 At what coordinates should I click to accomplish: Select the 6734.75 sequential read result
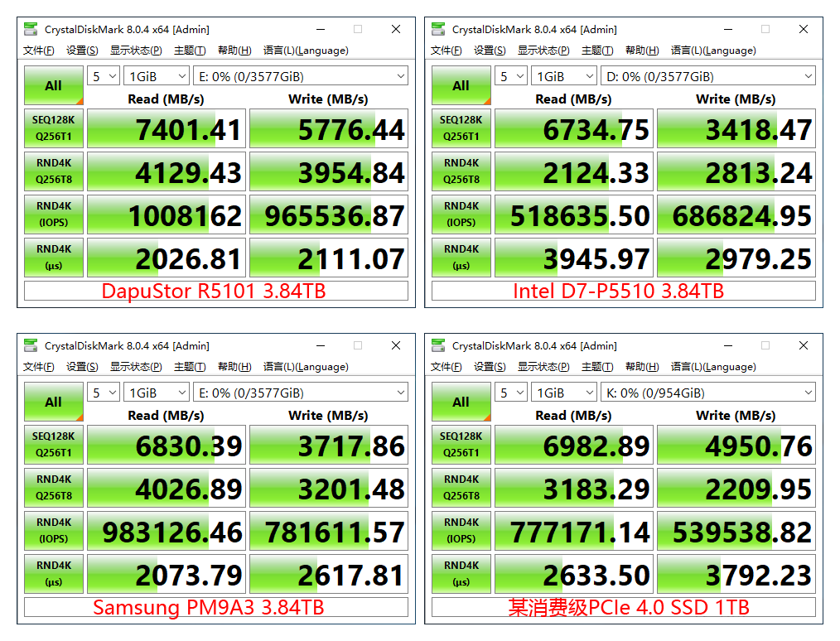574,128
